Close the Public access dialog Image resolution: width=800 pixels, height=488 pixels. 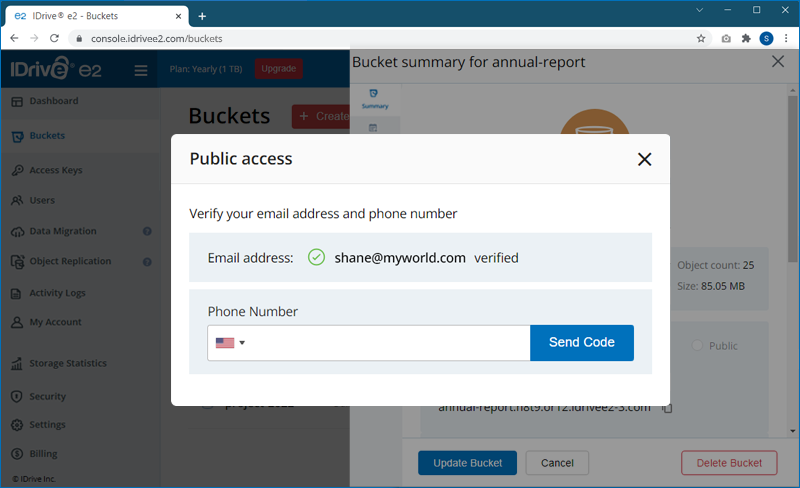click(644, 159)
